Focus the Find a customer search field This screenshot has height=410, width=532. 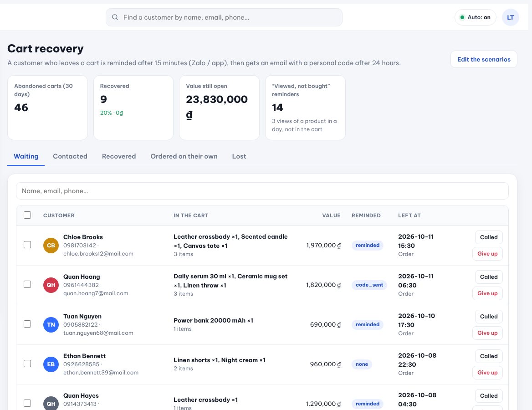224,17
